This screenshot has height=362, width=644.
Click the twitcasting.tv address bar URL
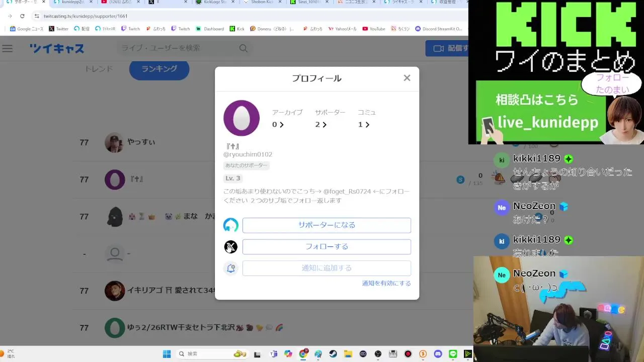pyautogui.click(x=86, y=16)
